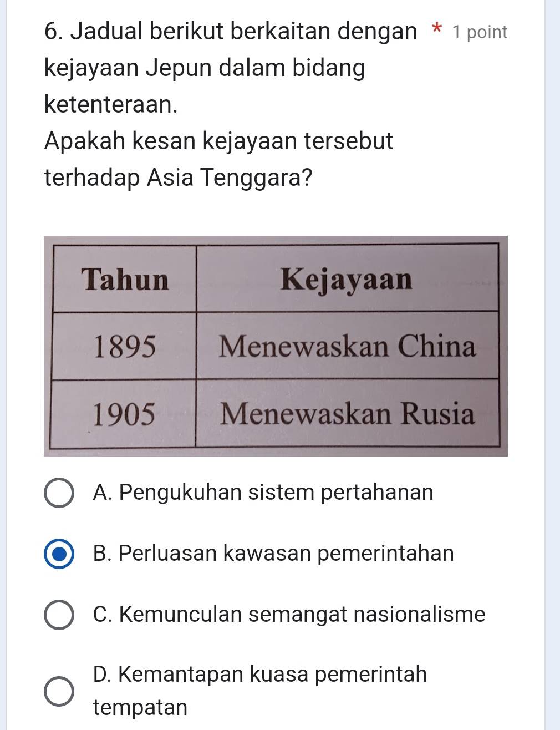Click label 'C. Kemunculan semangat nasionalisme'
This screenshot has height=730, width=560.
(289, 615)
